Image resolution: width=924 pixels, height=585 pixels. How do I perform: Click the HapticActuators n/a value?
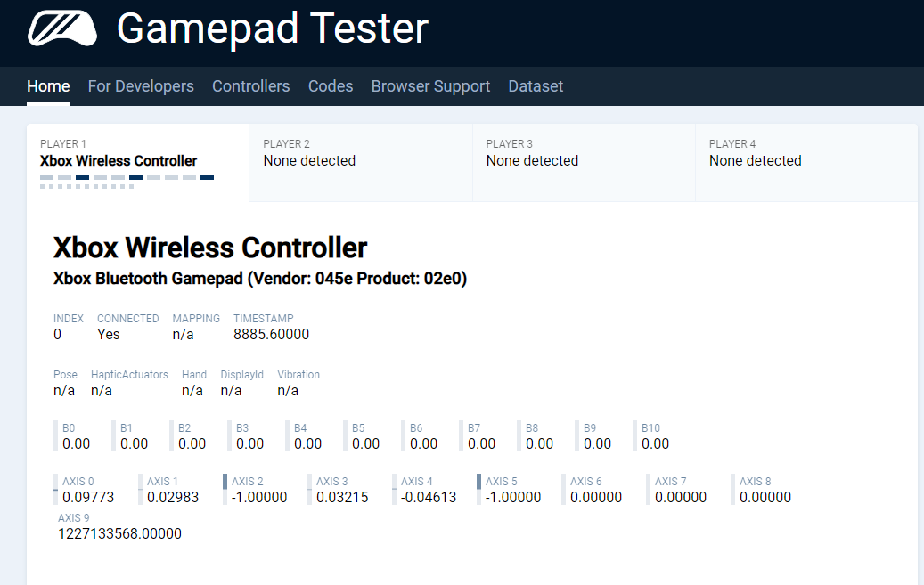coord(102,390)
